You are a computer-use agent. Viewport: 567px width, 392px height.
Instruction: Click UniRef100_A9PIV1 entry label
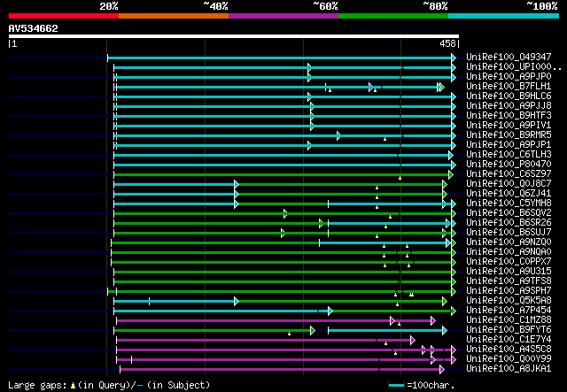509,126
